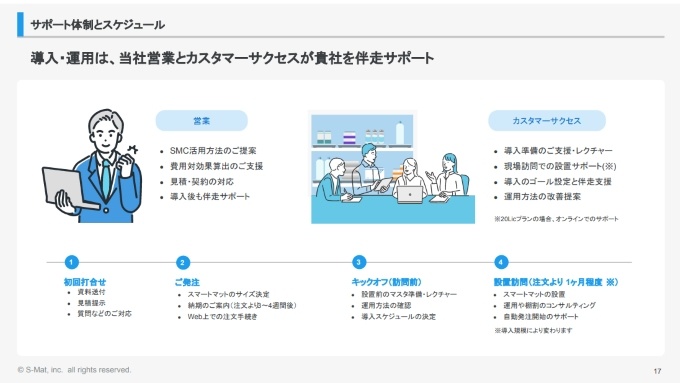Click the step 1 timeline circle
This screenshot has width=680, height=383.
click(72, 262)
